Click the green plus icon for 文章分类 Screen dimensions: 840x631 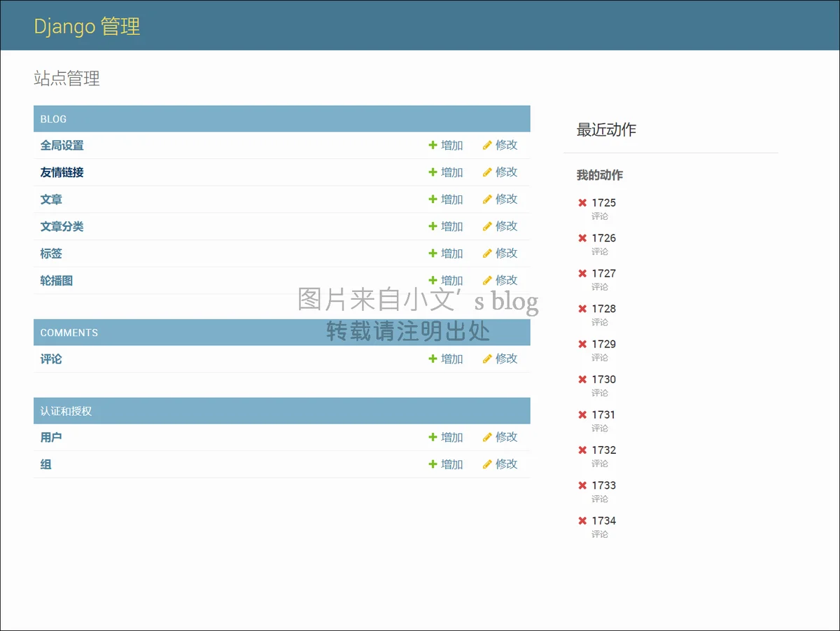tap(433, 226)
